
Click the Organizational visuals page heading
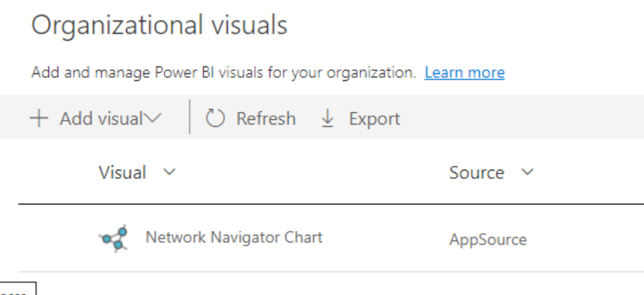point(160,24)
